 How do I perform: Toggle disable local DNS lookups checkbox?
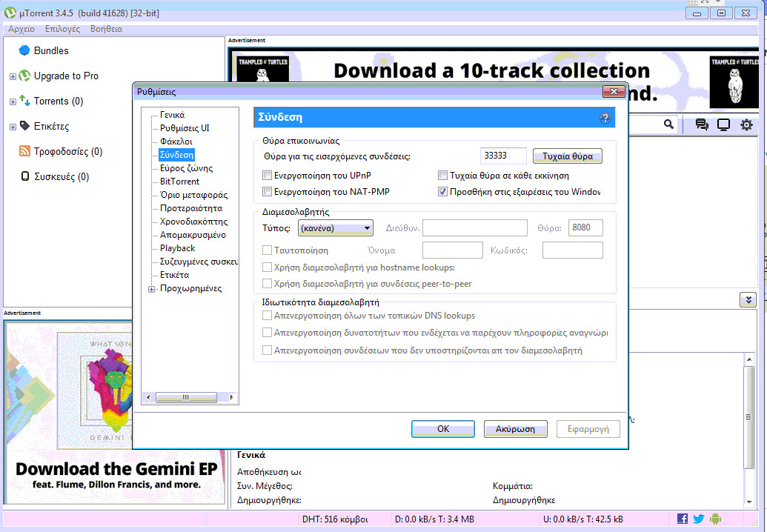pyautogui.click(x=267, y=316)
